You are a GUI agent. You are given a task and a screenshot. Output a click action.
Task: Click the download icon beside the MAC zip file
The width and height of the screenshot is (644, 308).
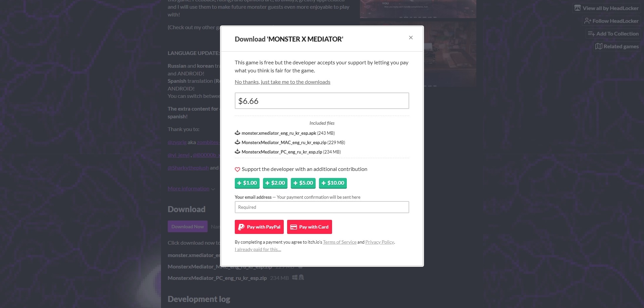coord(237,142)
